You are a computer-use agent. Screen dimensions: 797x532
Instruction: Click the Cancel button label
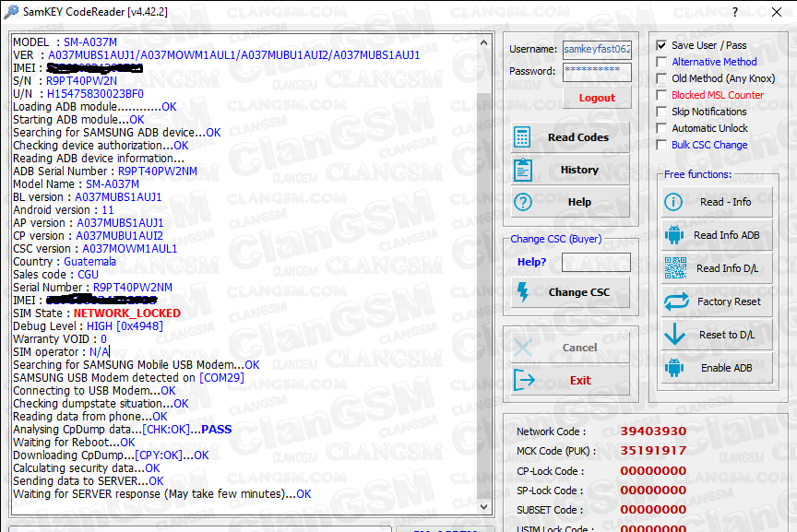coord(579,348)
